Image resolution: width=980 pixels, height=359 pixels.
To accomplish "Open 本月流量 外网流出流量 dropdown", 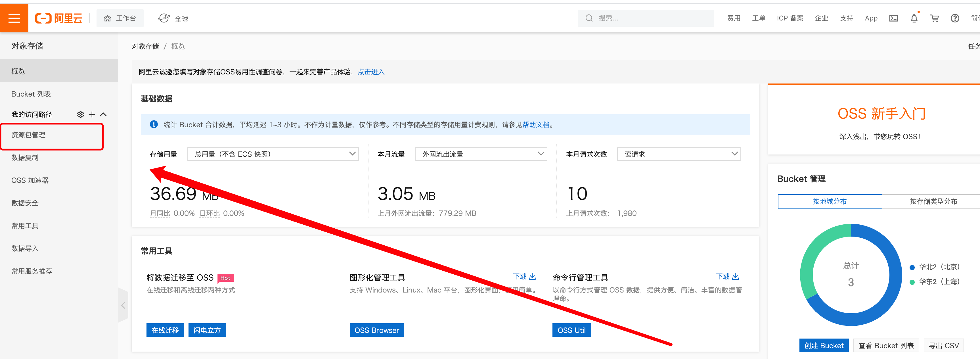I will (x=481, y=154).
